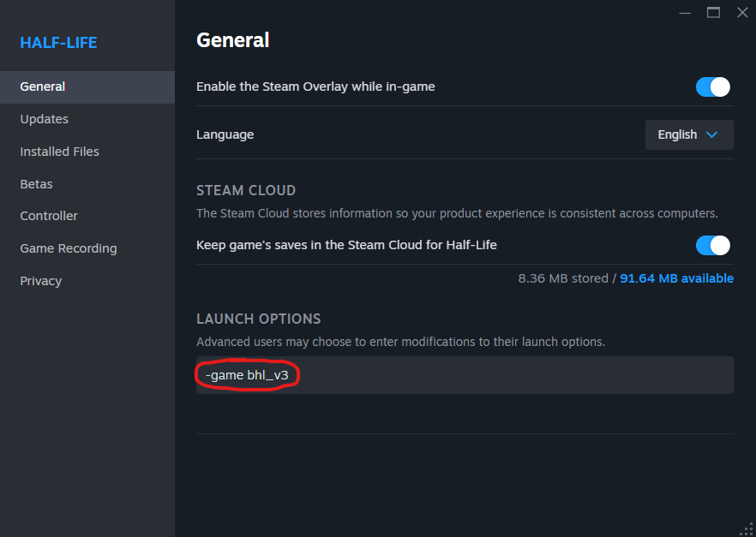The image size is (756, 537).
Task: Show Privacy settings
Action: tap(41, 281)
